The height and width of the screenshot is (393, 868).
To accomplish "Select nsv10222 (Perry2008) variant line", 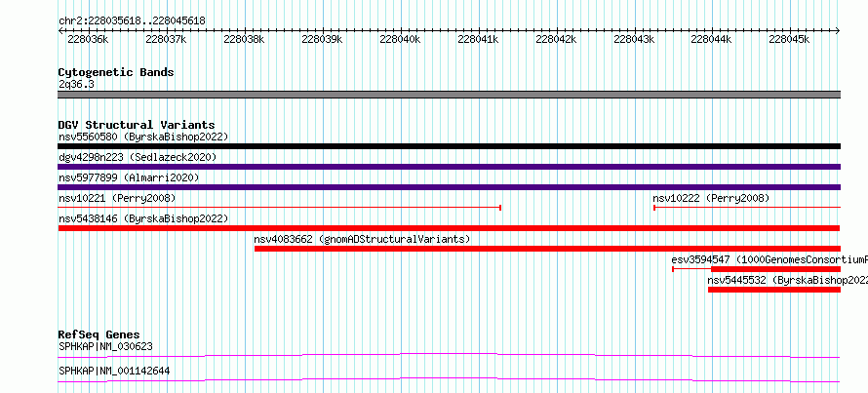I will (x=747, y=208).
